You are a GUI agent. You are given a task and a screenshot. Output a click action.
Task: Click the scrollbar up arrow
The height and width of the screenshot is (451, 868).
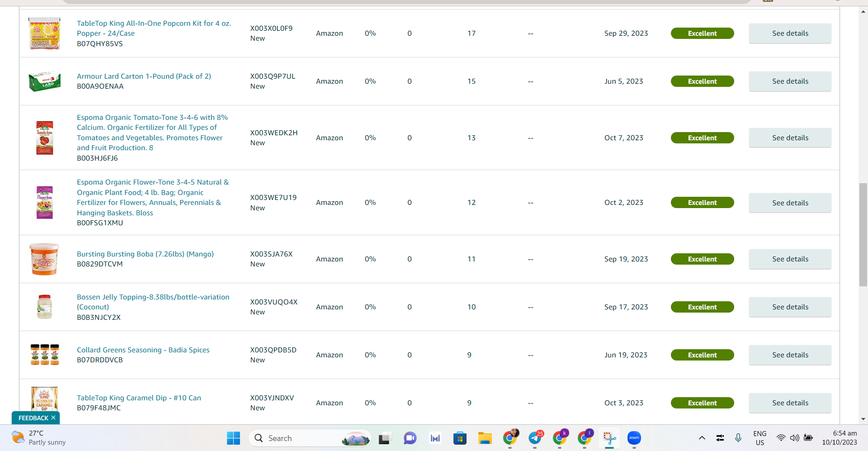(x=863, y=12)
